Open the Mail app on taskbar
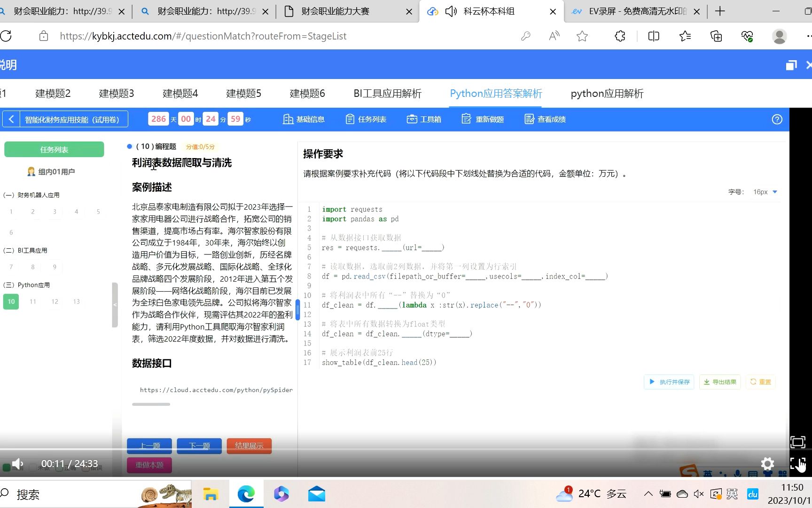Image resolution: width=812 pixels, height=508 pixels. [x=317, y=494]
